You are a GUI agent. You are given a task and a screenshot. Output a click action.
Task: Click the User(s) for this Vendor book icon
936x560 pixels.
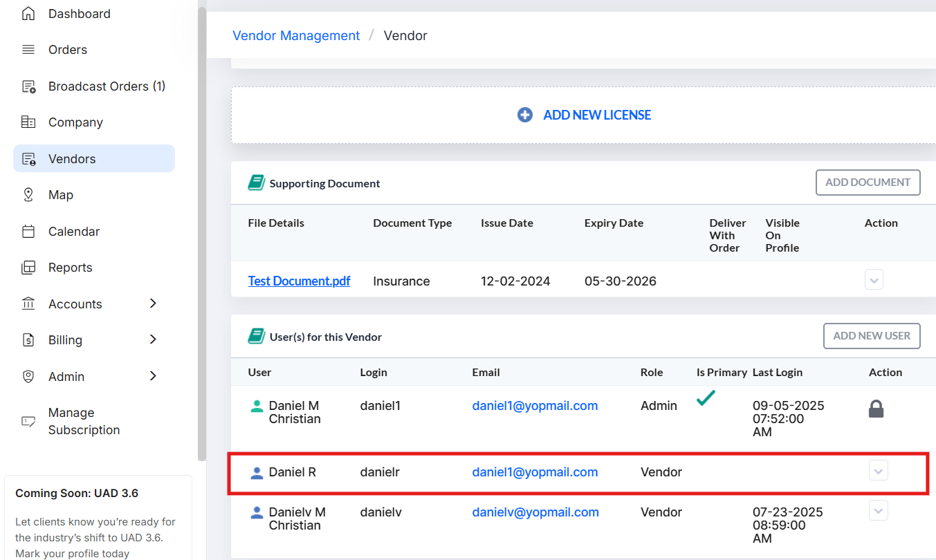(x=257, y=337)
